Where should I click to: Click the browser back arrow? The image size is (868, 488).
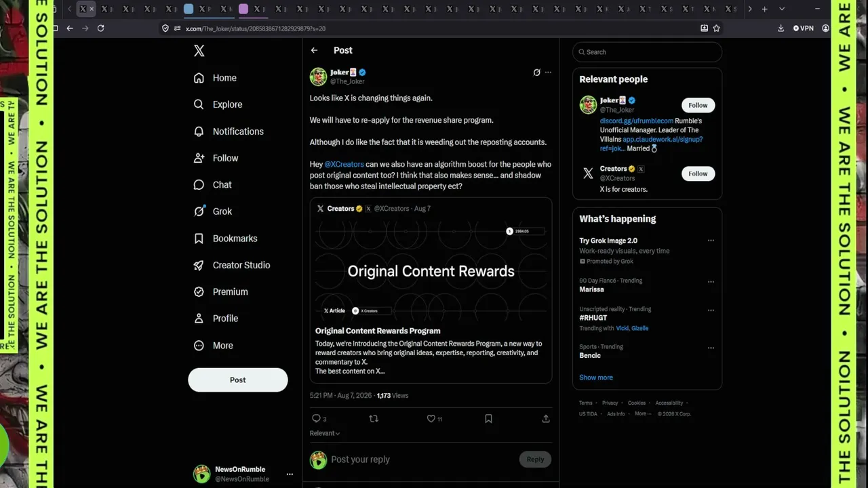click(x=70, y=28)
